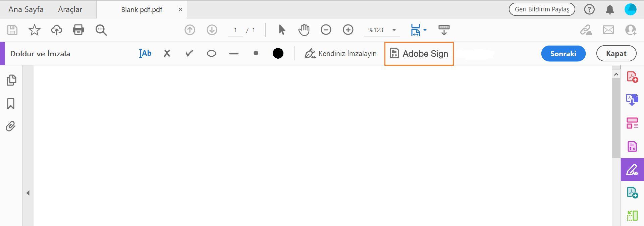The height and width of the screenshot is (226, 644).
Task: Click the scrolling mode keyboard-arrow icon
Action: (444, 30)
